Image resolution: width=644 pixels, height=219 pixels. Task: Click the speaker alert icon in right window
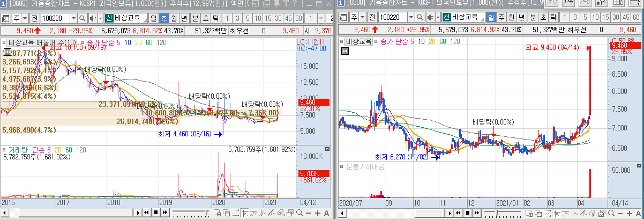click(430, 18)
